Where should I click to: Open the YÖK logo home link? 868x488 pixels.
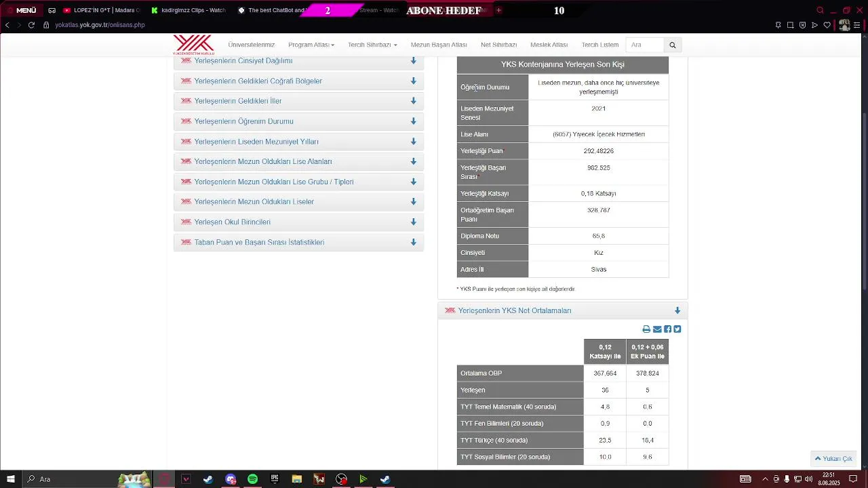193,45
